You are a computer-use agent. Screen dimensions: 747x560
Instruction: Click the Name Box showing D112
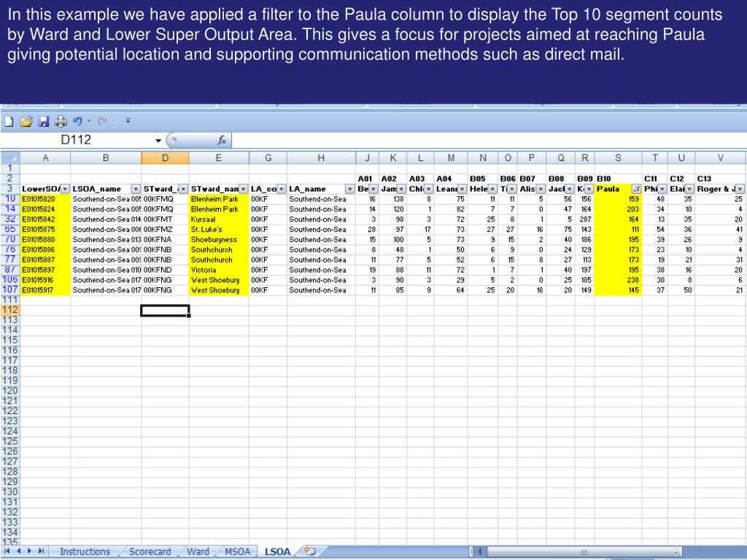[x=76, y=140]
